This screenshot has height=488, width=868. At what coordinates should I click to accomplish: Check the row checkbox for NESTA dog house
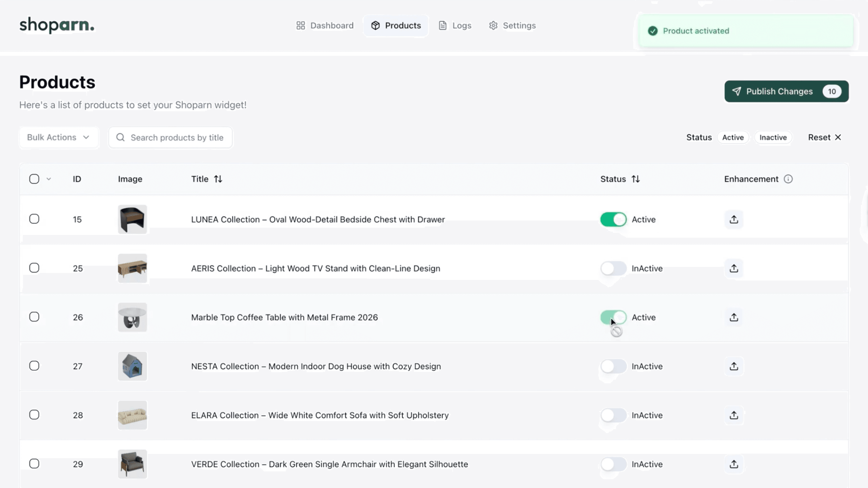click(34, 366)
